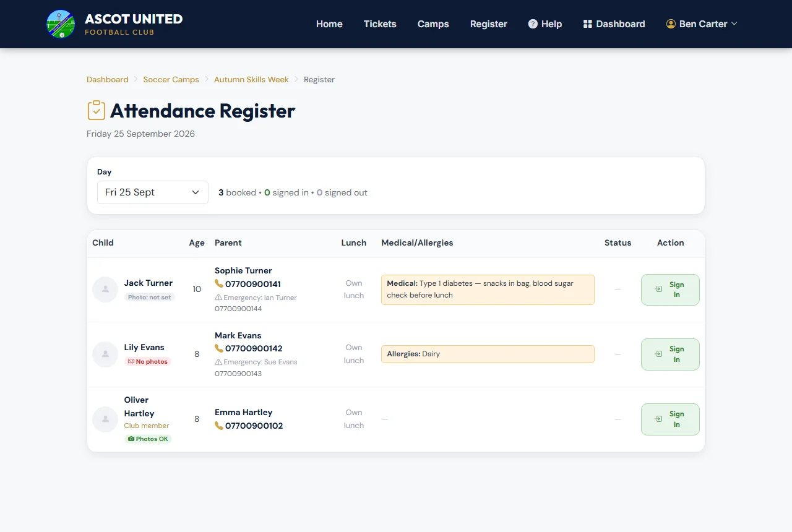Click Lily Evans' Allergies: Dairy note

(488, 354)
